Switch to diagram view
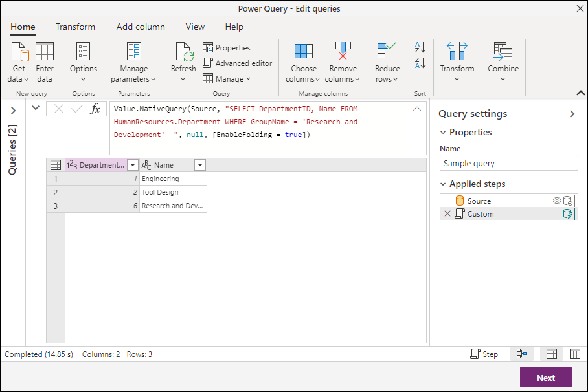The width and height of the screenshot is (588, 392). 522,354
